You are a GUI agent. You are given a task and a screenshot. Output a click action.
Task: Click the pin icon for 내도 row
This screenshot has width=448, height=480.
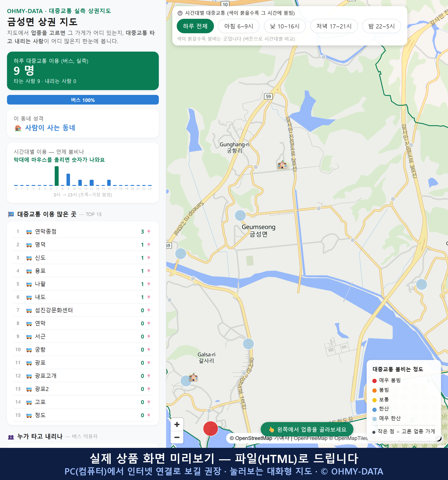click(x=149, y=297)
